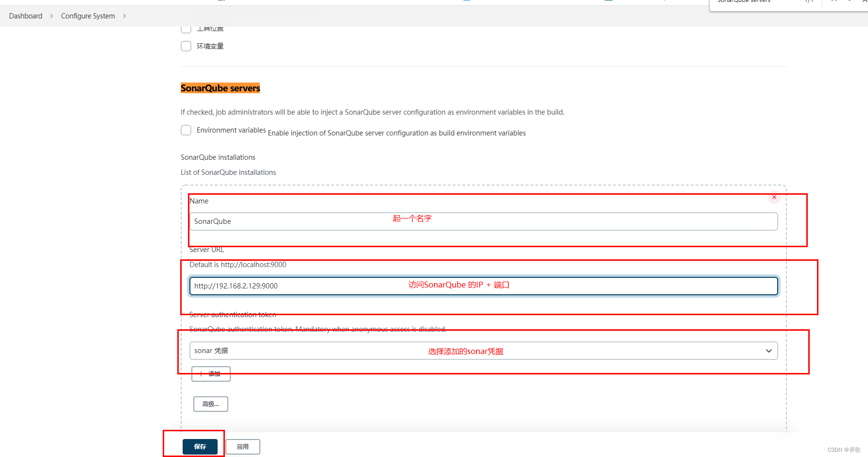The height and width of the screenshot is (457, 868).
Task: Go to Dashboard breadcrumb
Action: 26,16
